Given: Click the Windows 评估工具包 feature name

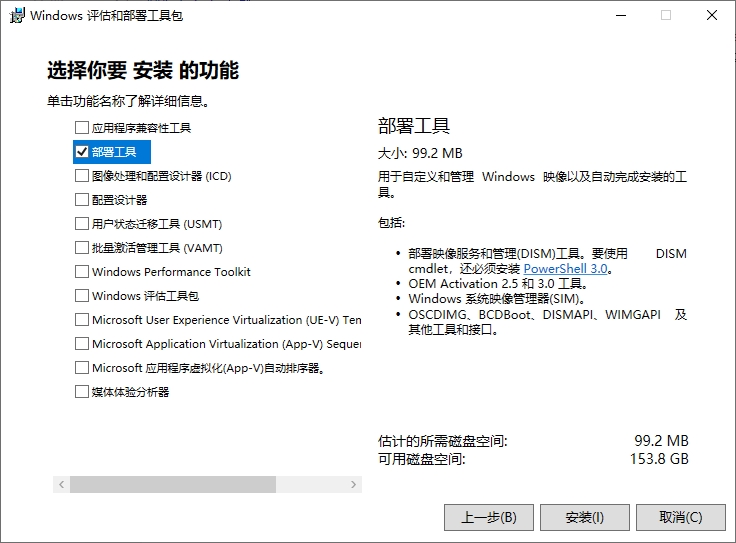Looking at the screenshot, I should click(x=146, y=296).
